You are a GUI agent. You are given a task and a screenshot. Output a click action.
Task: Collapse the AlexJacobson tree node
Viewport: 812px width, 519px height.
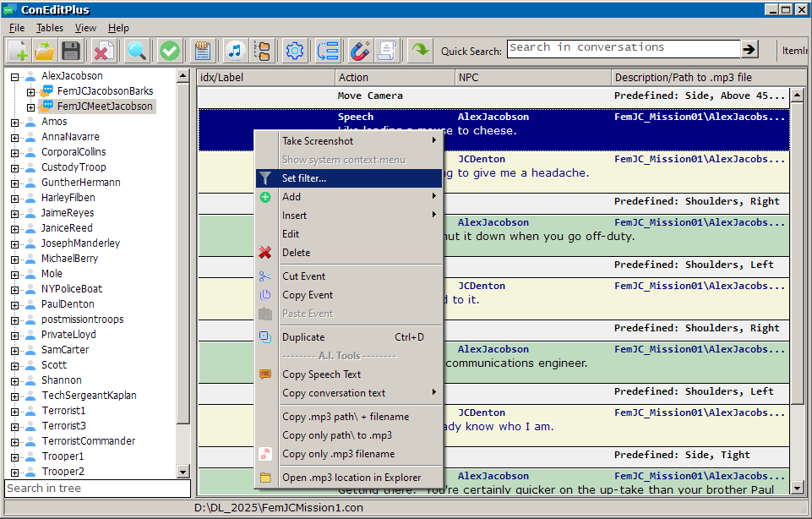pyautogui.click(x=14, y=76)
